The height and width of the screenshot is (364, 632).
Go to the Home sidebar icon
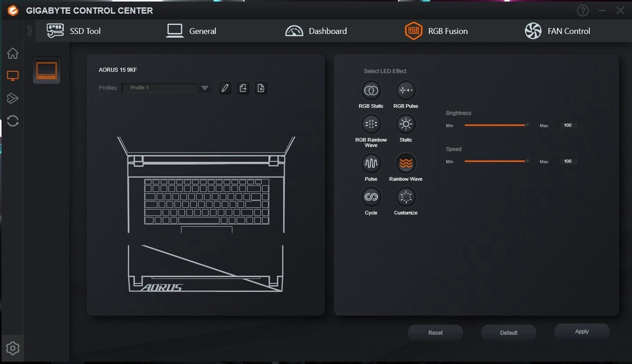[13, 53]
